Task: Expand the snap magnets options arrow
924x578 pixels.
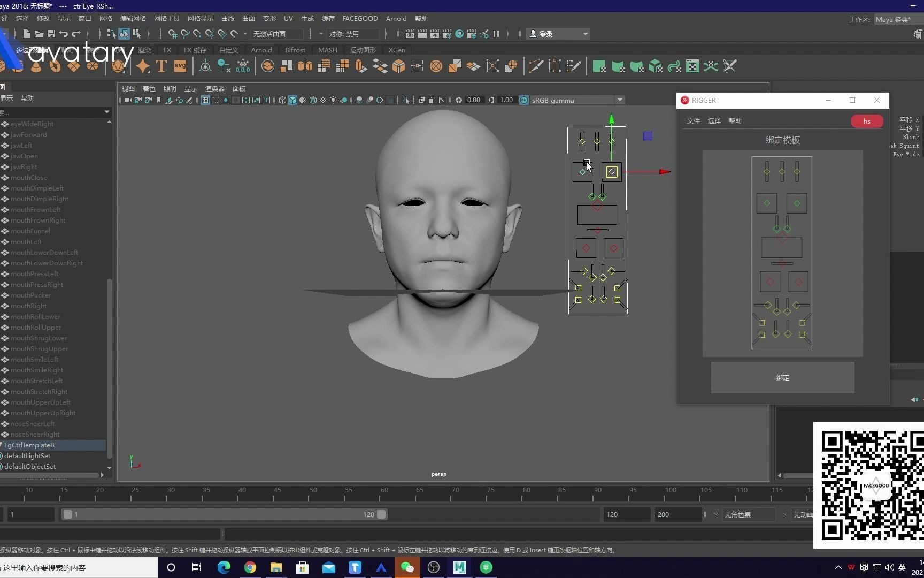Action: click(x=245, y=34)
